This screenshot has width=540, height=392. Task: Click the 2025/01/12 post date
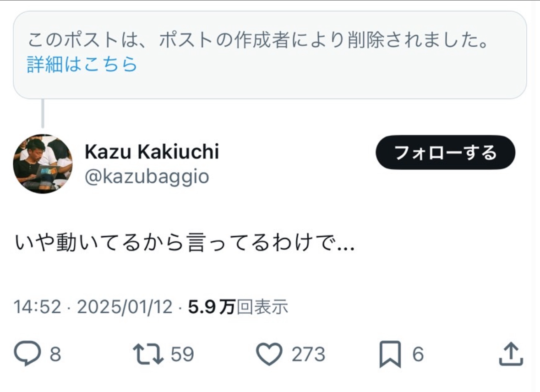click(x=125, y=307)
